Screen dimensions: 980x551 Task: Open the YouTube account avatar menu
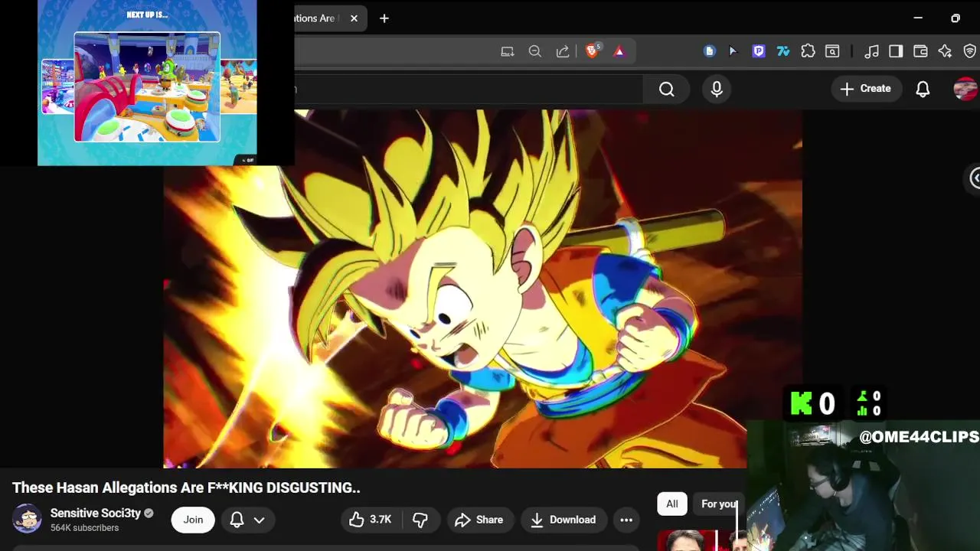click(965, 89)
